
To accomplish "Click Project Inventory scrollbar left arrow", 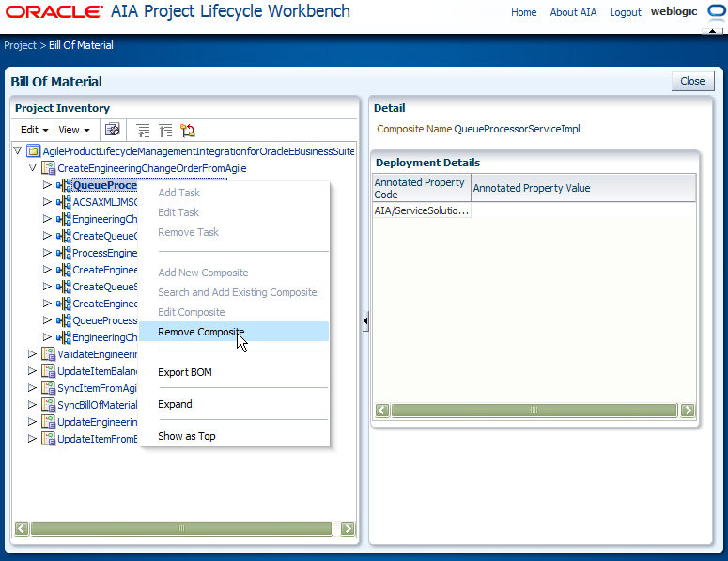I will [x=22, y=528].
